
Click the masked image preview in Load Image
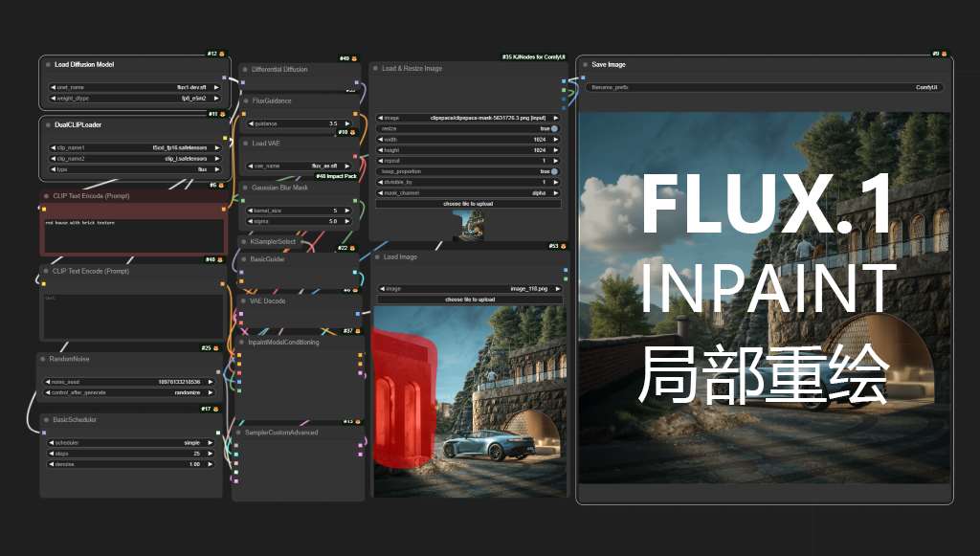(470, 402)
